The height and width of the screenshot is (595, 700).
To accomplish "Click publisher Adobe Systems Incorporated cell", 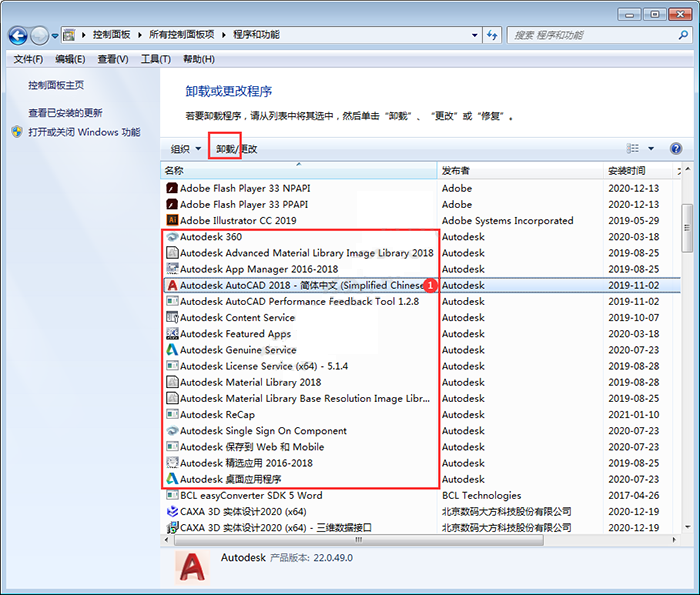I will pyautogui.click(x=508, y=221).
